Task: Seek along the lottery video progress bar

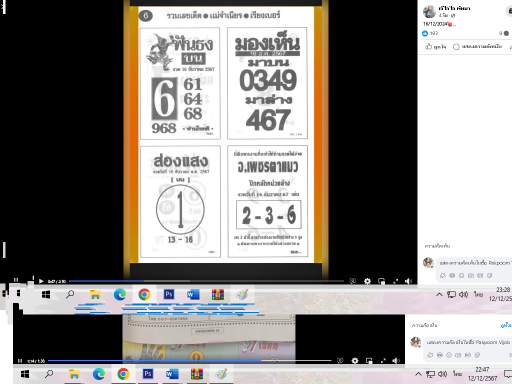Action: coord(206,281)
